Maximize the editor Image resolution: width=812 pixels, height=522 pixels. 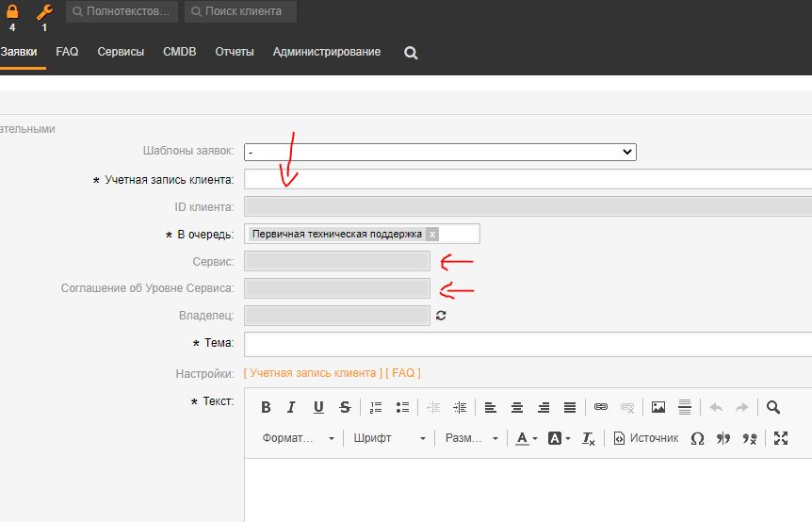781,439
